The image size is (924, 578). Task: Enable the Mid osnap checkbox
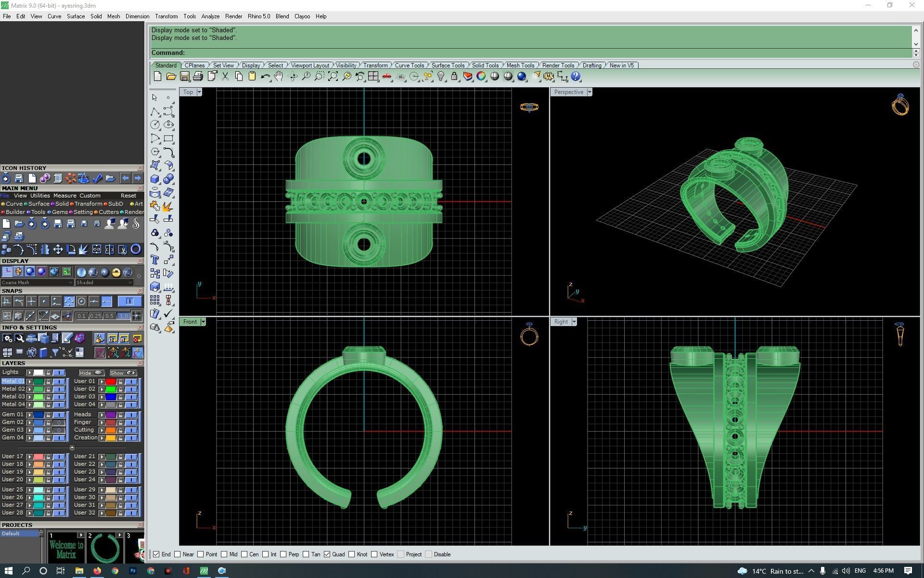pyautogui.click(x=224, y=554)
